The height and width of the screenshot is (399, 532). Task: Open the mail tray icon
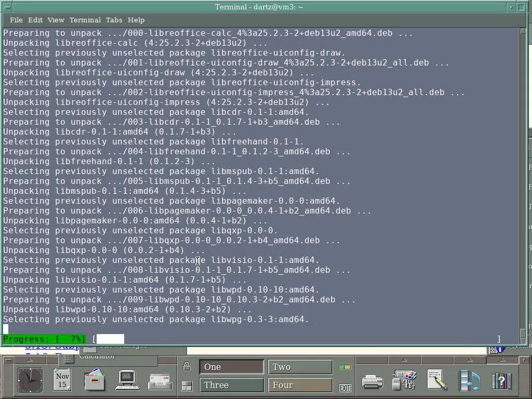click(160, 381)
